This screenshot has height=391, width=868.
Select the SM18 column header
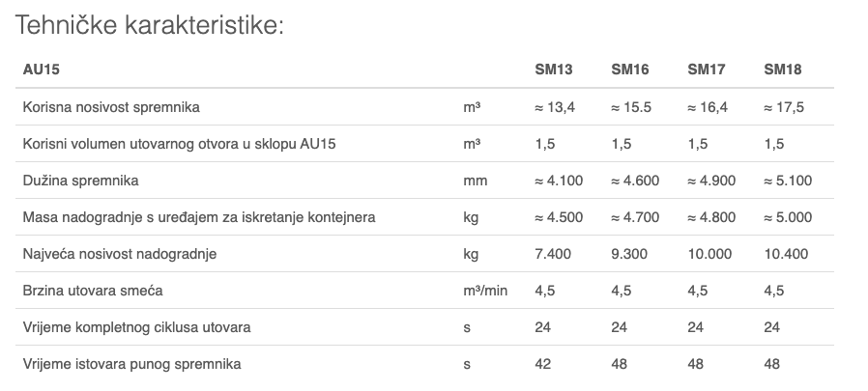[783, 70]
